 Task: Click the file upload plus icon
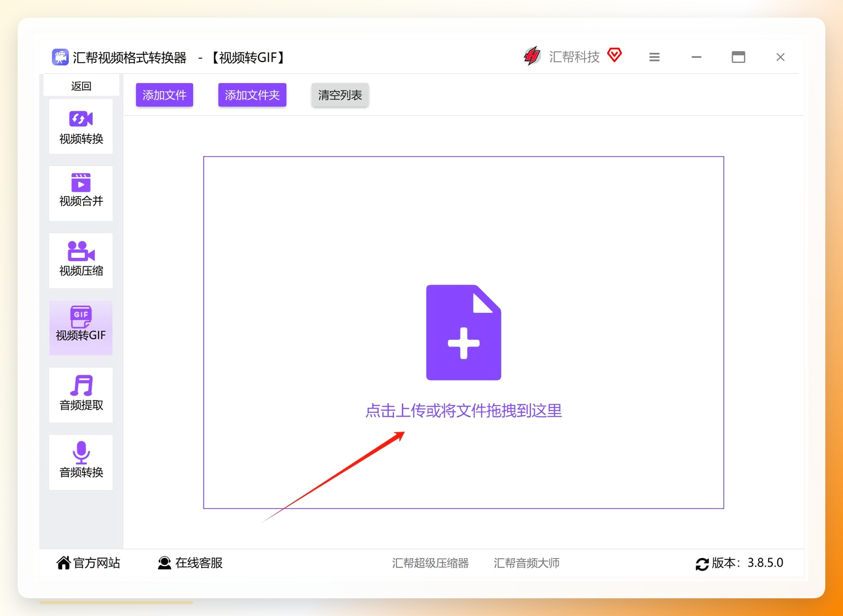(x=464, y=332)
